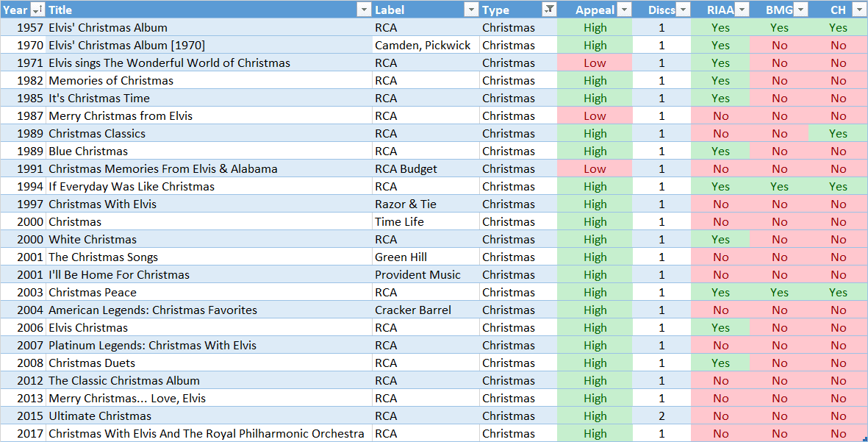
Task: Select 'The Classic Christmas Album' cell
Action: (209, 381)
